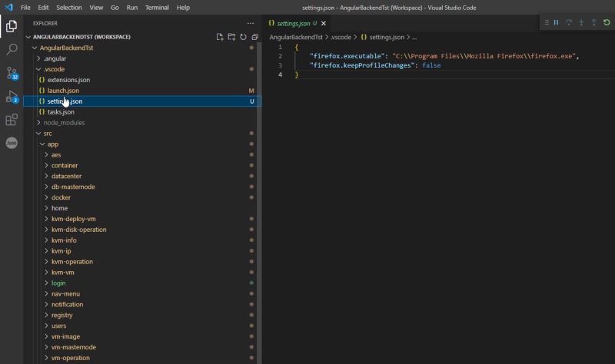Click the firefox.keepProfileChanges false value
Viewport: 615px width, 364px height.
coord(431,65)
